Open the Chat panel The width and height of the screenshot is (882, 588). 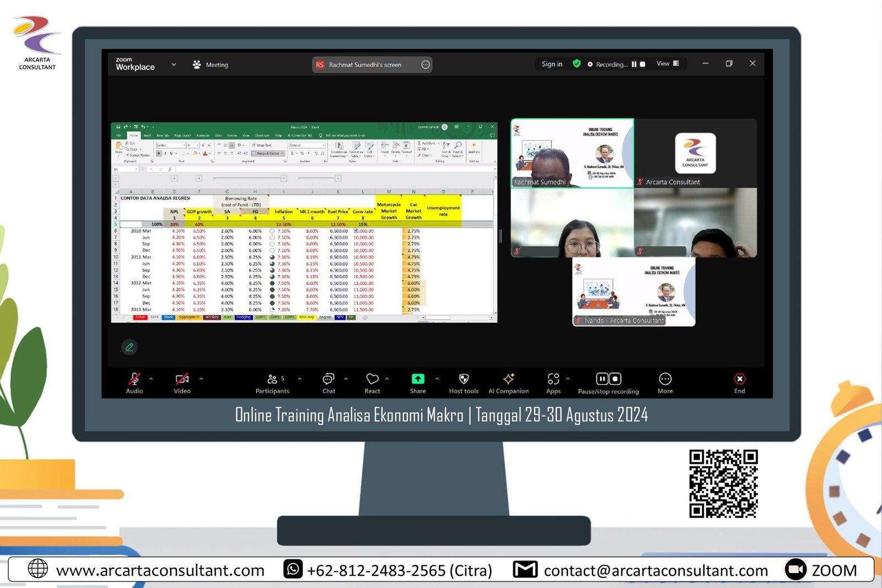coord(329,380)
